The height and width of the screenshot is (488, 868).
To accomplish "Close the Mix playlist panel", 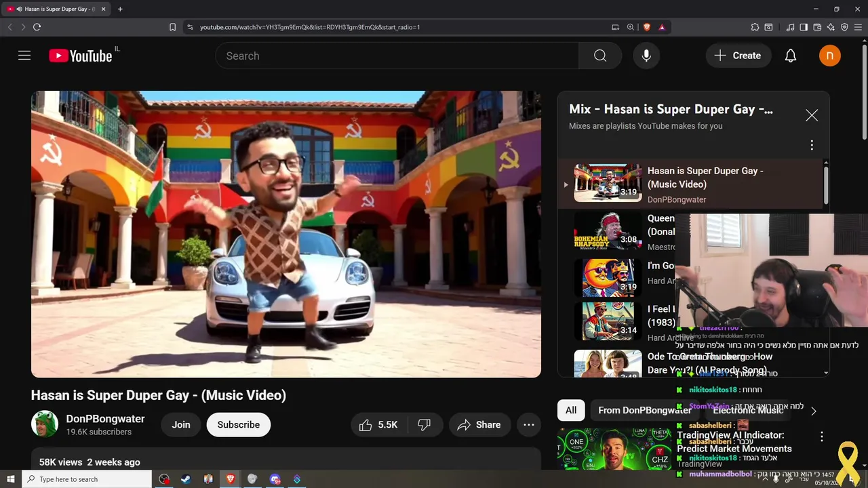I will pos(812,115).
